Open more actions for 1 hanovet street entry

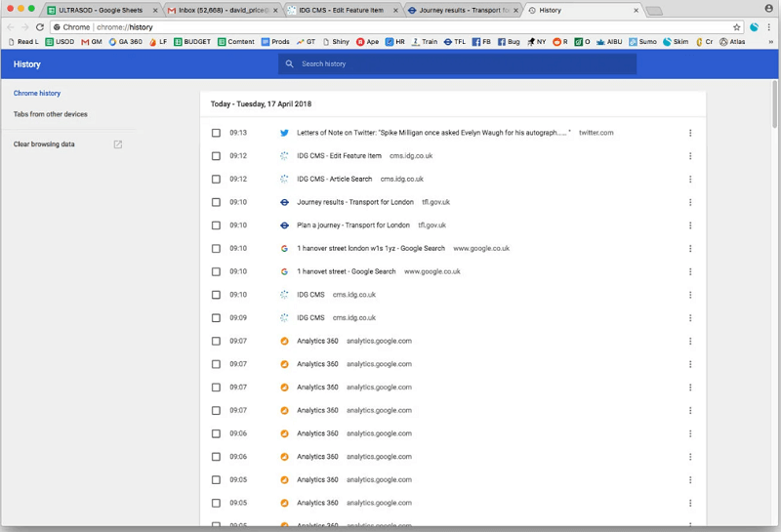pyautogui.click(x=690, y=272)
